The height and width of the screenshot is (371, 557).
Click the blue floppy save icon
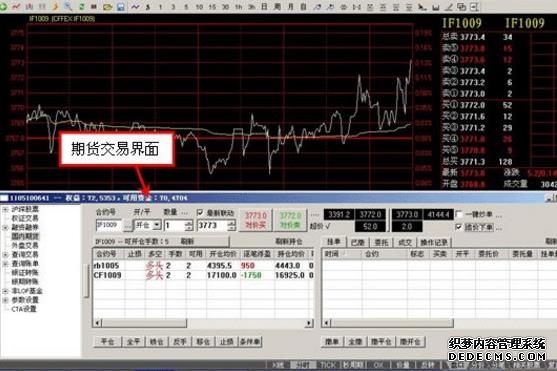[121, 6]
